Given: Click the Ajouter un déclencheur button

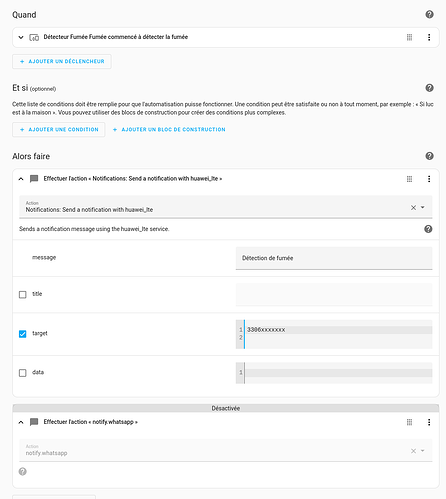Looking at the screenshot, I should click(62, 61).
